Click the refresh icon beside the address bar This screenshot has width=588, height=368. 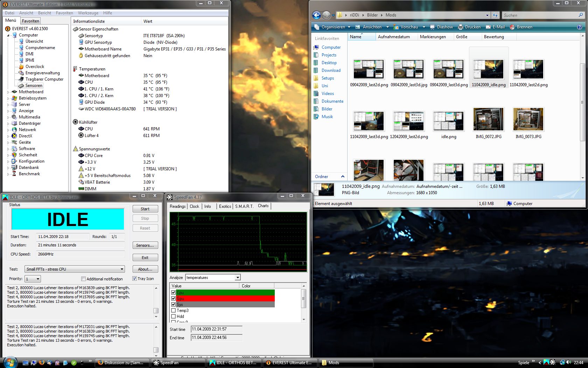pos(495,15)
